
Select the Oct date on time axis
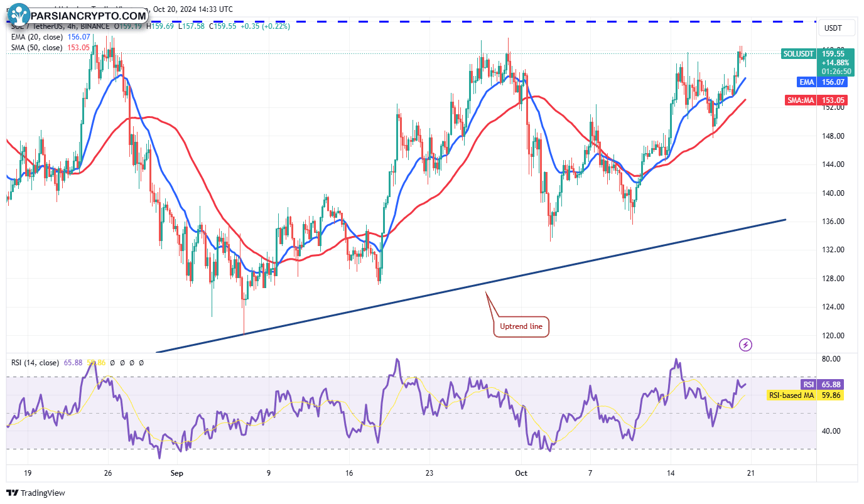tap(521, 472)
